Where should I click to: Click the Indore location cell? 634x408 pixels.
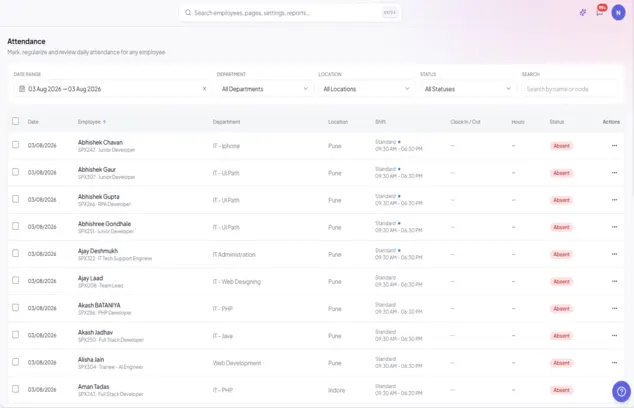[336, 390]
